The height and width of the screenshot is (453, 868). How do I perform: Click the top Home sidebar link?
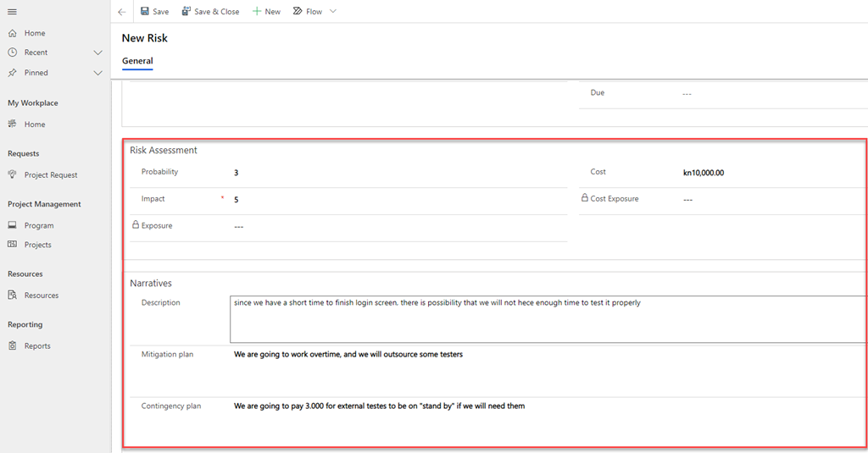click(34, 33)
